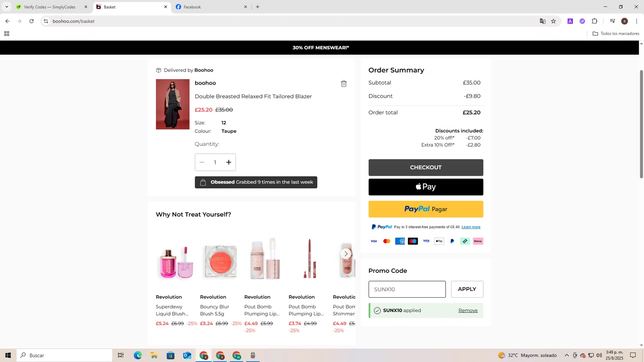Pay using the PayPal Pagar button
644x362 pixels.
pyautogui.click(x=425, y=209)
